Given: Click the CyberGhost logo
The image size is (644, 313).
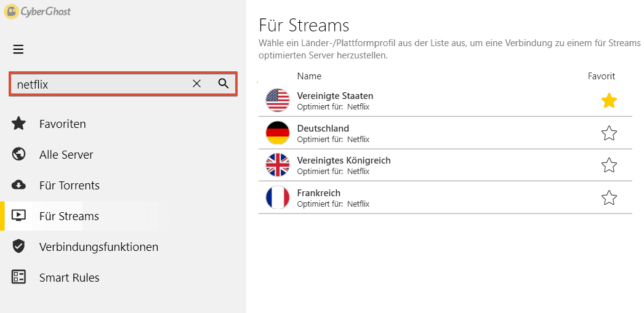Looking at the screenshot, I should pos(38,12).
